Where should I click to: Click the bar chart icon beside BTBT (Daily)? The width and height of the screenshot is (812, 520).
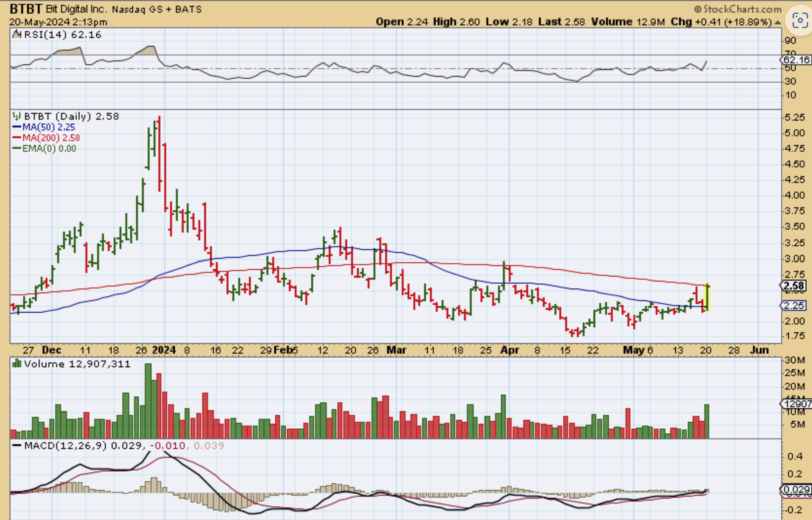(x=17, y=116)
